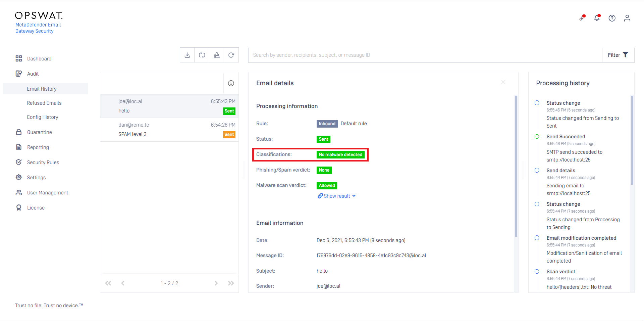Go to first page of email list
This screenshot has width=644, height=321.
click(108, 283)
